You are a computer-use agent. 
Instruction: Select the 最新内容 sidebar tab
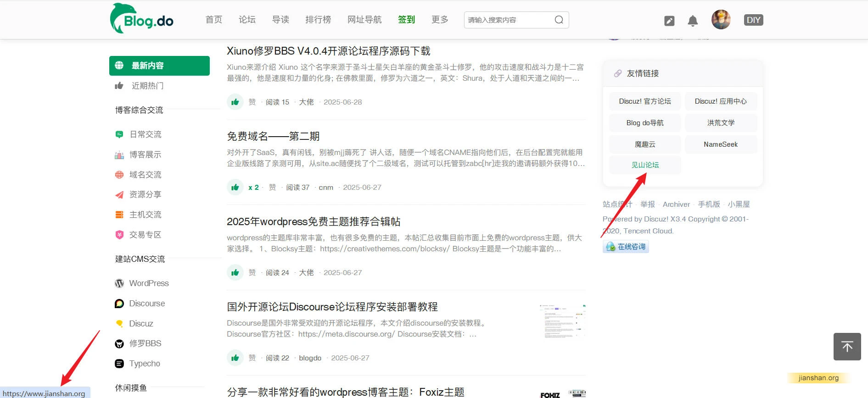[159, 66]
